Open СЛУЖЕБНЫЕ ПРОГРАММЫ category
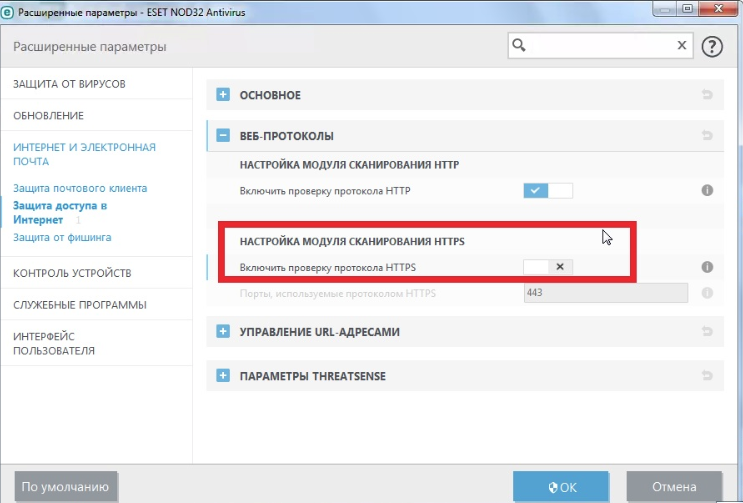Viewport: 743px width, 503px height. point(80,305)
